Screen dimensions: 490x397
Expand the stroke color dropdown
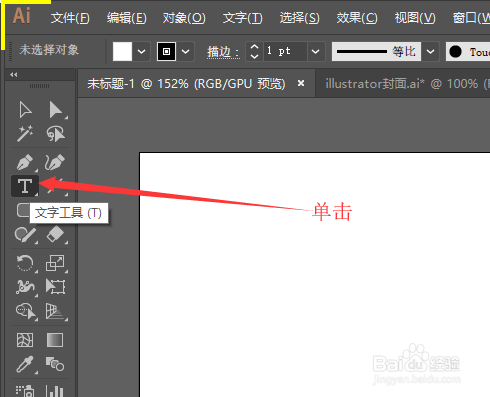pyautogui.click(x=185, y=51)
